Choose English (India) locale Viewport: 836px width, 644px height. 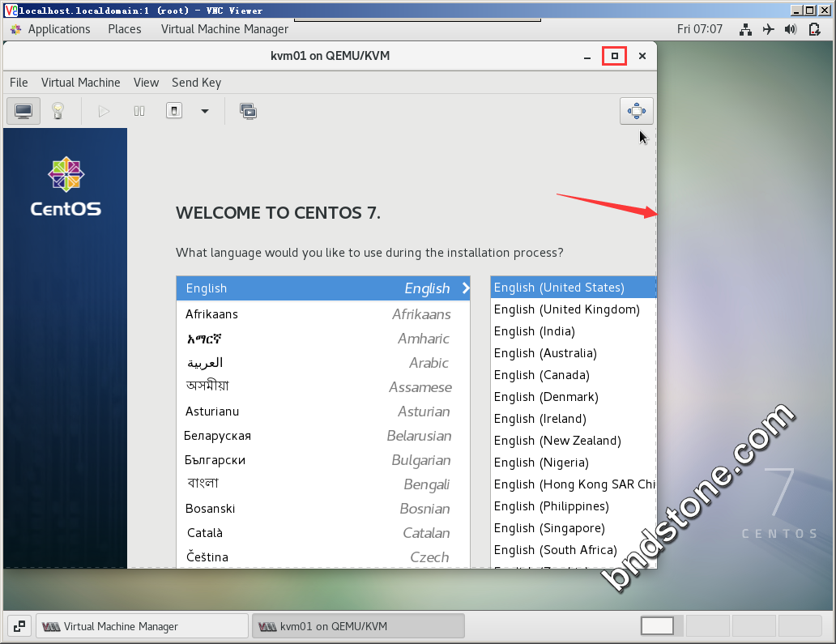click(574, 331)
